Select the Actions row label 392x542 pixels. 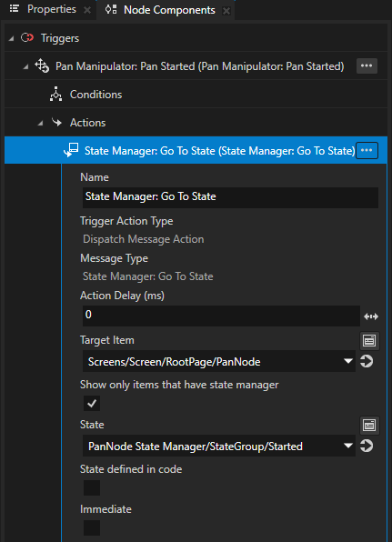coord(88,123)
